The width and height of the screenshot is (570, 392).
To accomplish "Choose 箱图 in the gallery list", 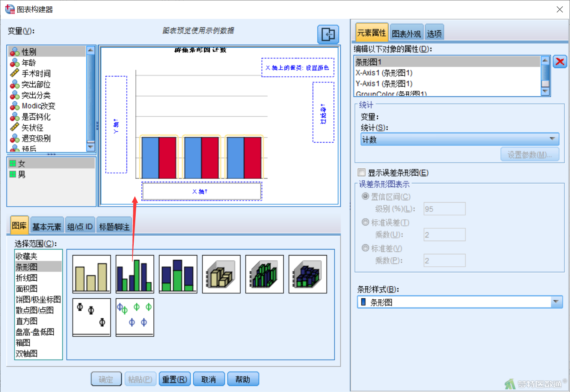I will tap(38, 342).
